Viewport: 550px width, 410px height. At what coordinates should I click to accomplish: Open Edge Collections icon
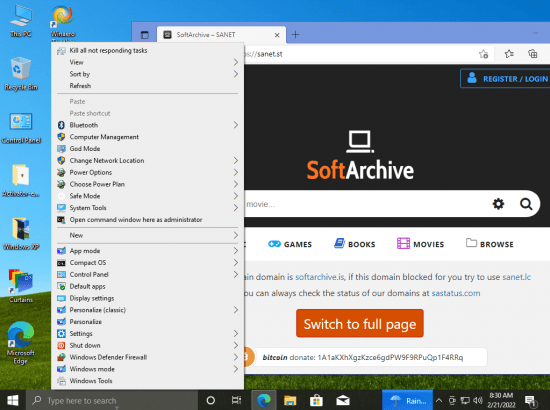[533, 54]
